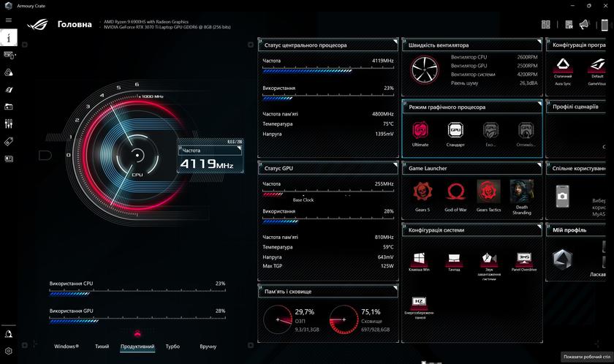614x364 pixels.
Task: Open the devices icon in sidebar
Action: tap(9, 54)
